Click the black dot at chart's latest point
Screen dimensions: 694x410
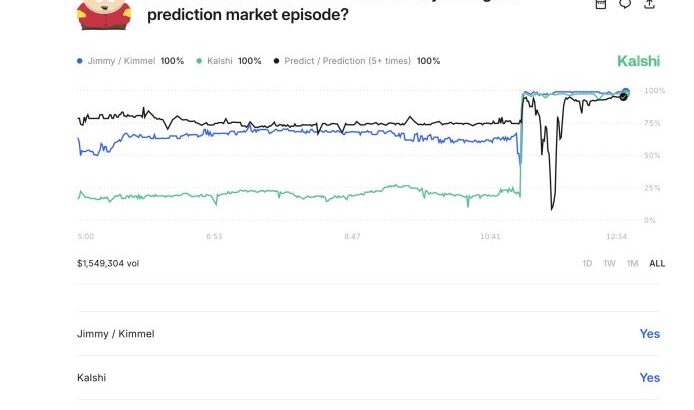624,96
